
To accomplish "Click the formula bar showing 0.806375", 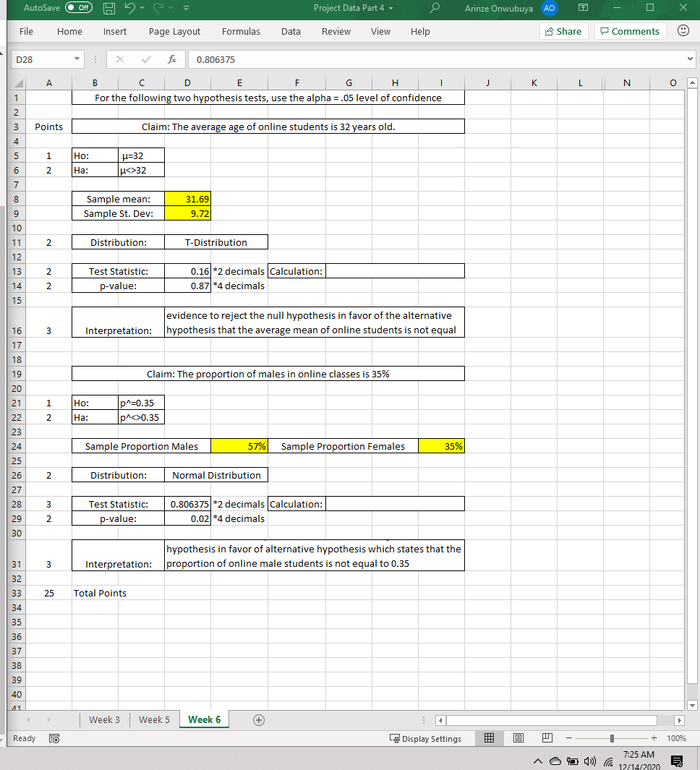I will (436, 59).
